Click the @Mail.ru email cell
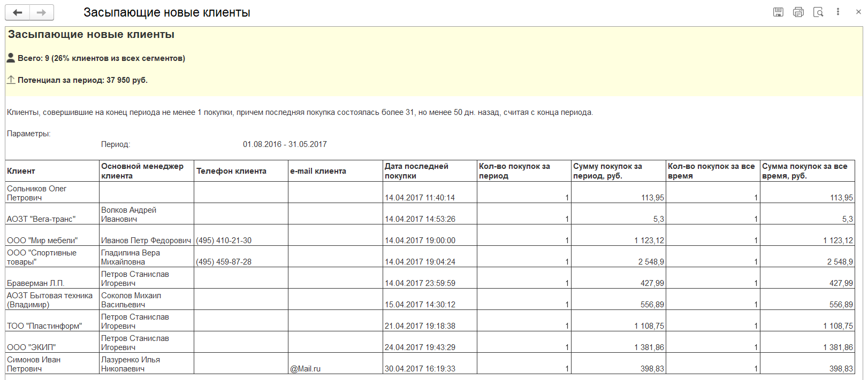The width and height of the screenshot is (868, 380). tap(306, 369)
